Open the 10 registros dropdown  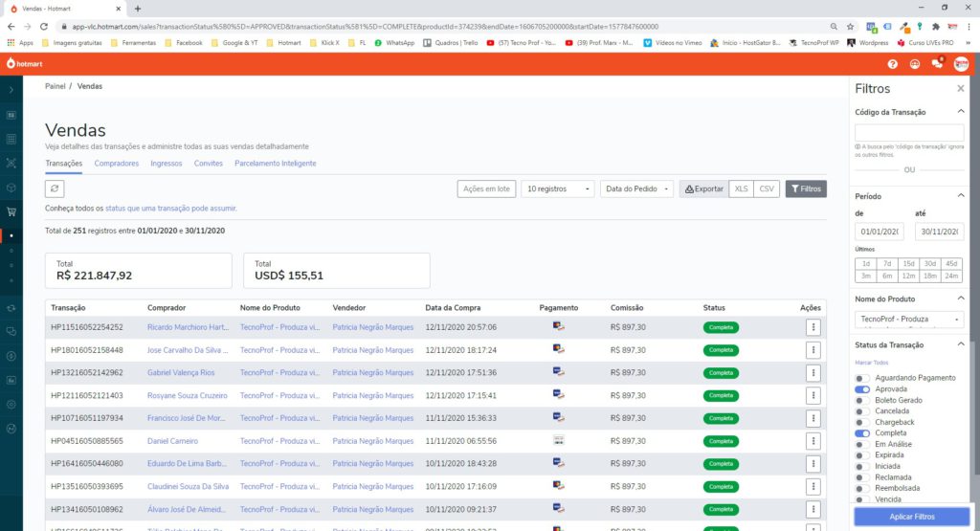pyautogui.click(x=558, y=188)
